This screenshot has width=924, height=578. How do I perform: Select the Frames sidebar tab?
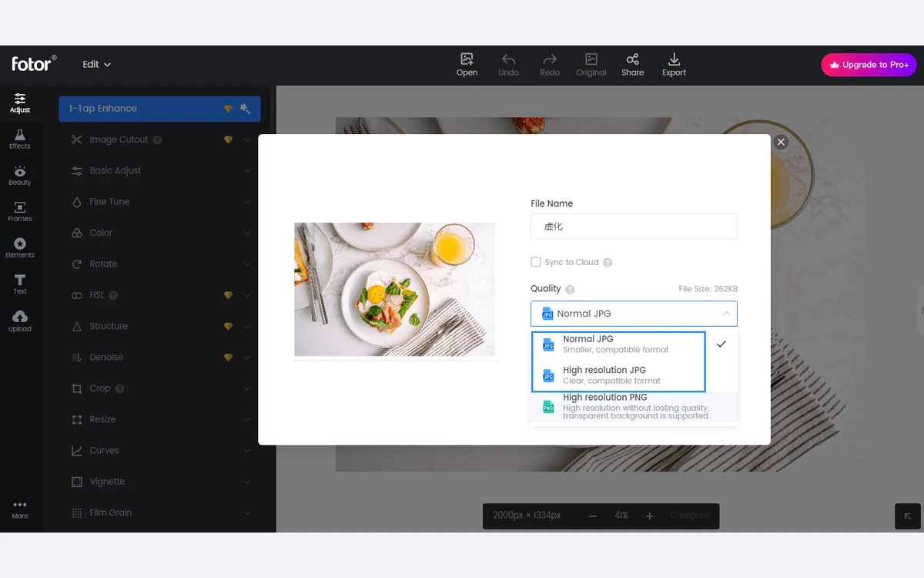click(x=20, y=212)
